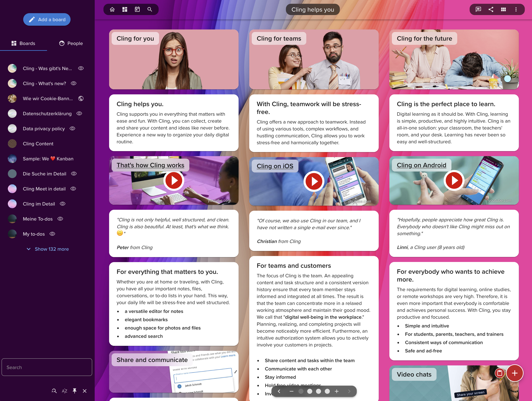Play the Cling on iOS video

click(x=314, y=181)
